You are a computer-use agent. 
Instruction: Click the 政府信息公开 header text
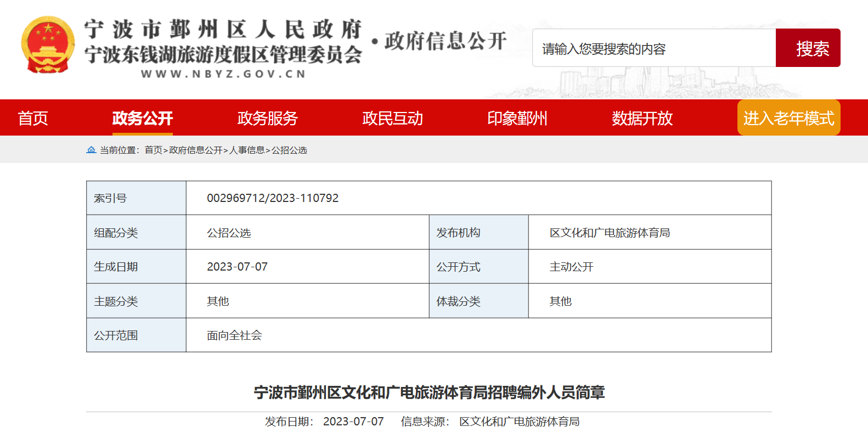[x=446, y=41]
